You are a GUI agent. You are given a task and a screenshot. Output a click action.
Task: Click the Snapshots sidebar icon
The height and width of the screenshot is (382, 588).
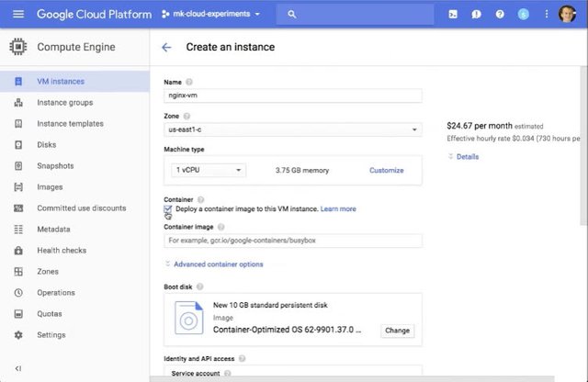pyautogui.click(x=18, y=165)
